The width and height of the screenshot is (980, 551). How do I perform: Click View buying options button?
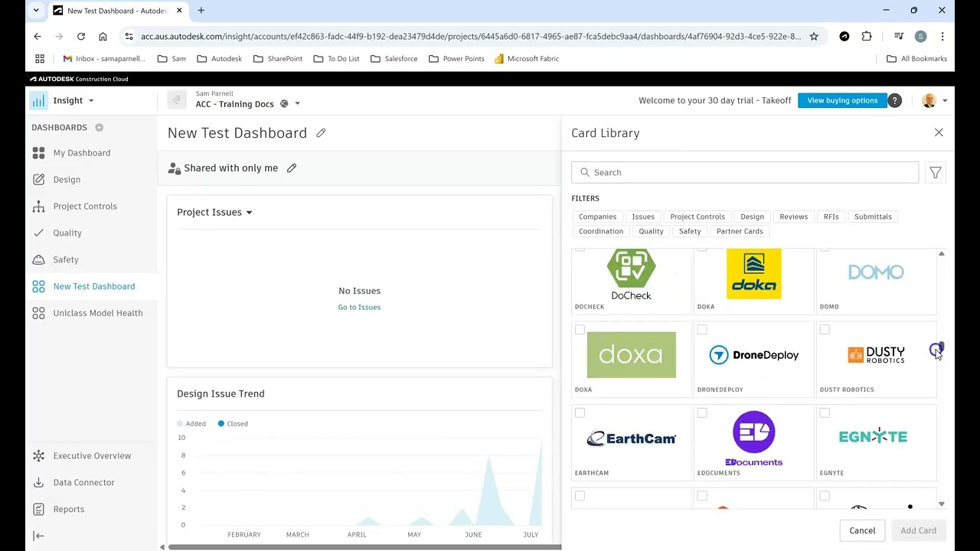pyautogui.click(x=842, y=100)
